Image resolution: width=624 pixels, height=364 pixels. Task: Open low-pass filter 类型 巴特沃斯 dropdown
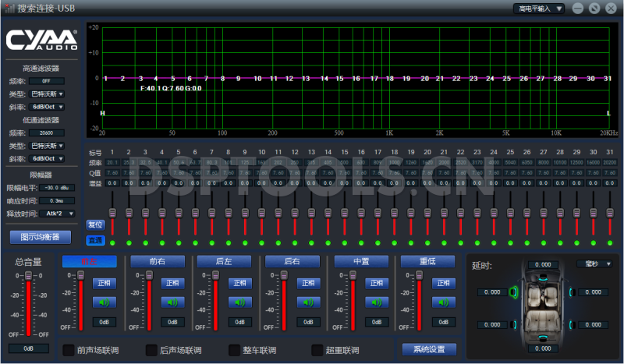(x=47, y=146)
